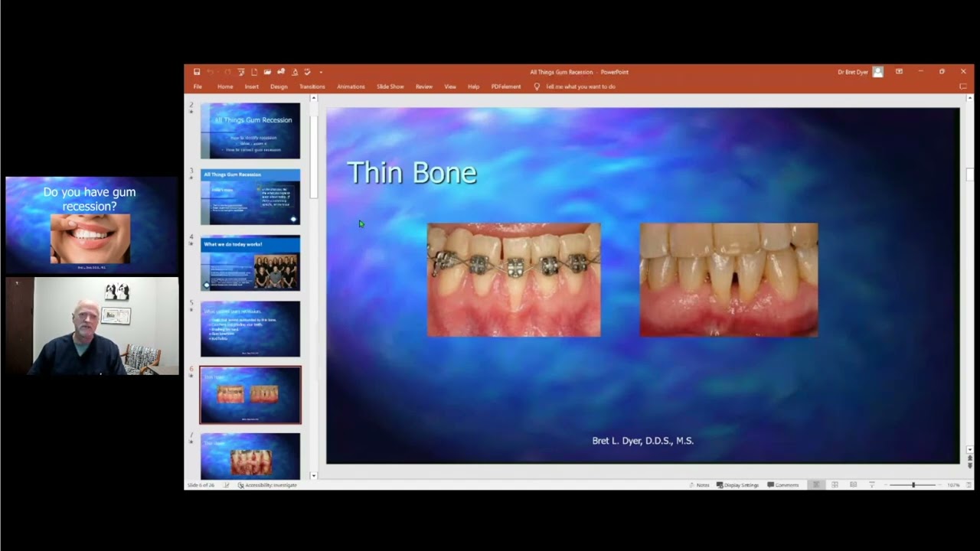Open the File menu
The height and width of the screenshot is (551, 980).
(198, 86)
